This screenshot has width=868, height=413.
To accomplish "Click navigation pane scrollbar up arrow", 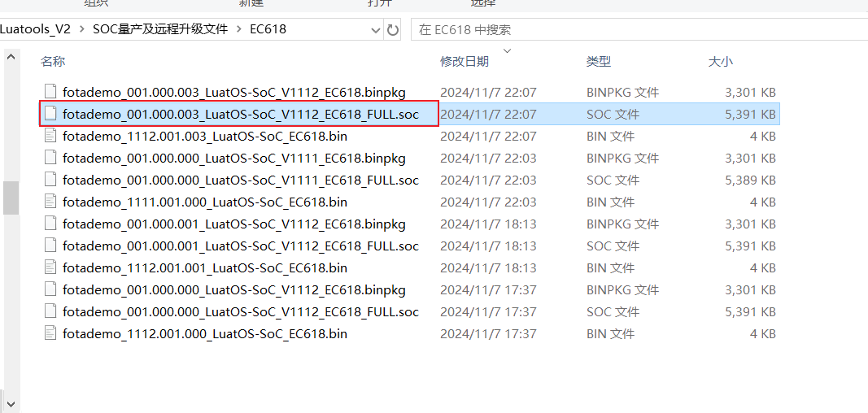I will (11, 58).
